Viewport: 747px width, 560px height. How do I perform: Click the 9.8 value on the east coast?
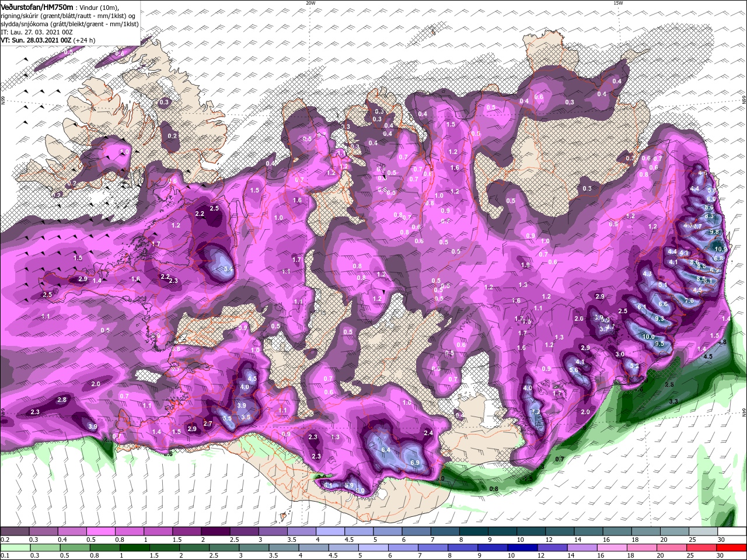714,232
